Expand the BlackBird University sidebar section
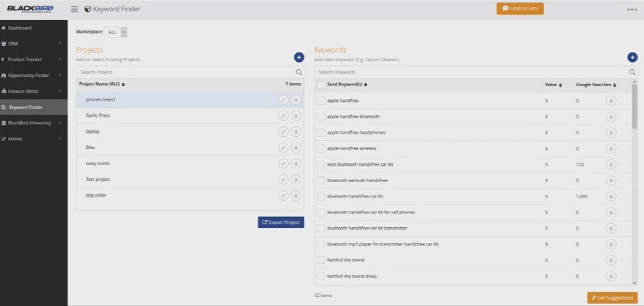The width and height of the screenshot is (644, 306). (x=34, y=123)
